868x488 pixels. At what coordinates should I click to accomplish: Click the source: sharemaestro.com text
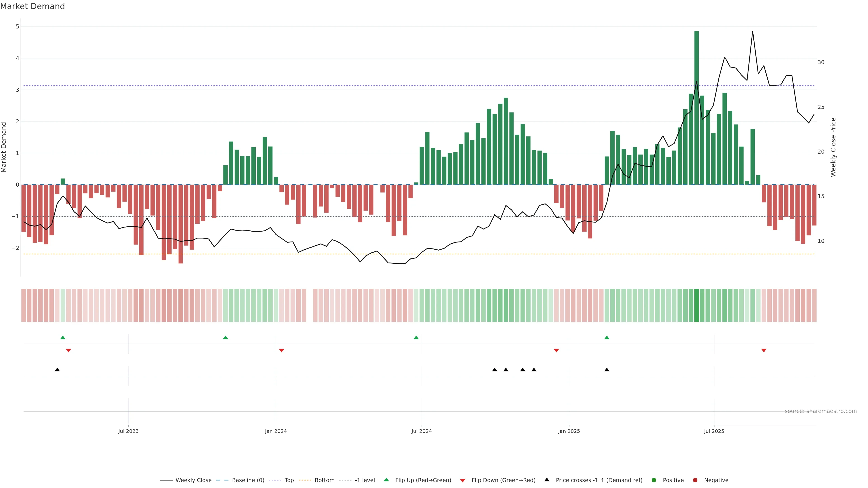[x=821, y=411]
